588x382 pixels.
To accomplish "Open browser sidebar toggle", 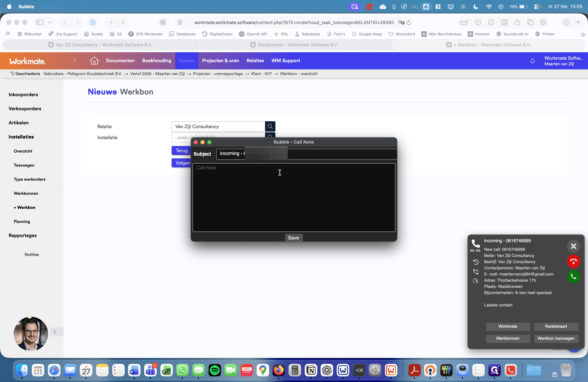I will click(40, 22).
